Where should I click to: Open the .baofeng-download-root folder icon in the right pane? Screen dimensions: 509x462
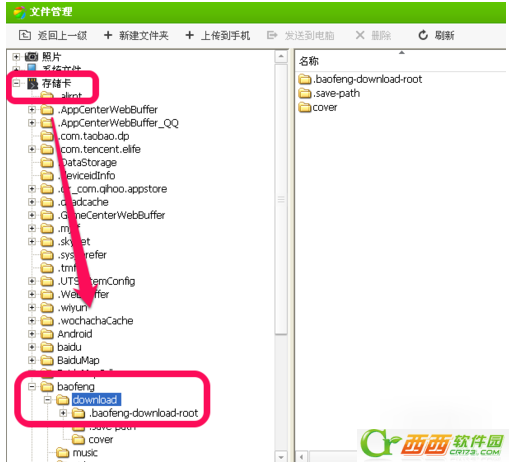point(305,79)
